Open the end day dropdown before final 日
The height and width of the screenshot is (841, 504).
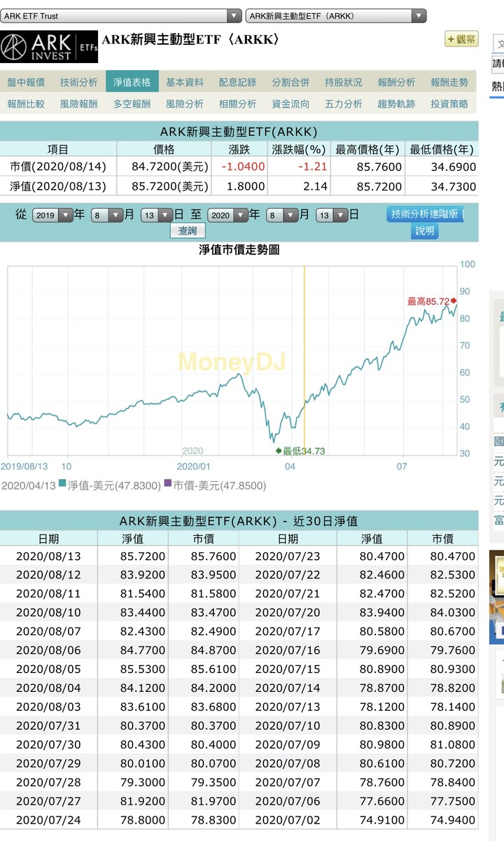[x=332, y=216]
